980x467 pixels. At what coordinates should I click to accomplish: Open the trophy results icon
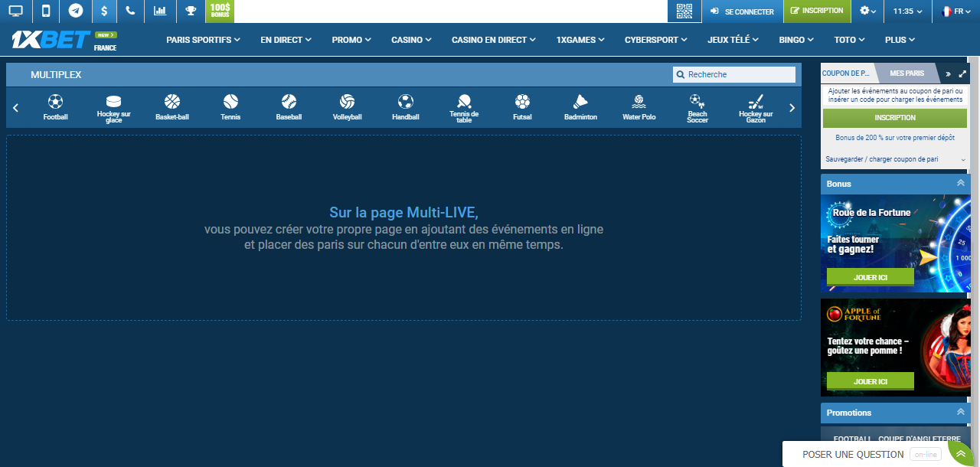pyautogui.click(x=191, y=11)
